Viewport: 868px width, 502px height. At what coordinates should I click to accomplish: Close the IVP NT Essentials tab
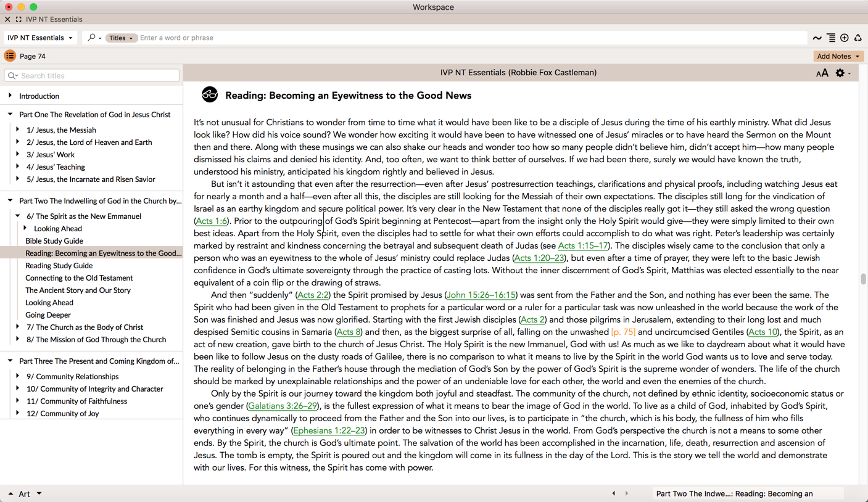(7, 19)
